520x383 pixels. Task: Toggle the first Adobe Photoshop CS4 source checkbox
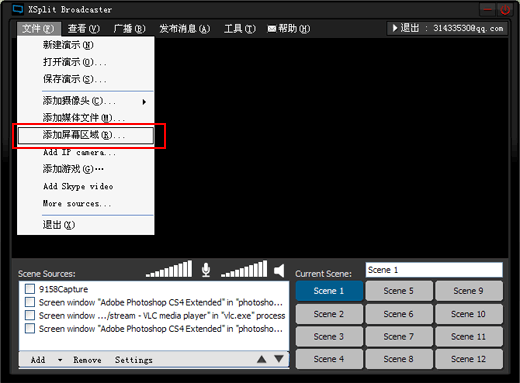30,302
